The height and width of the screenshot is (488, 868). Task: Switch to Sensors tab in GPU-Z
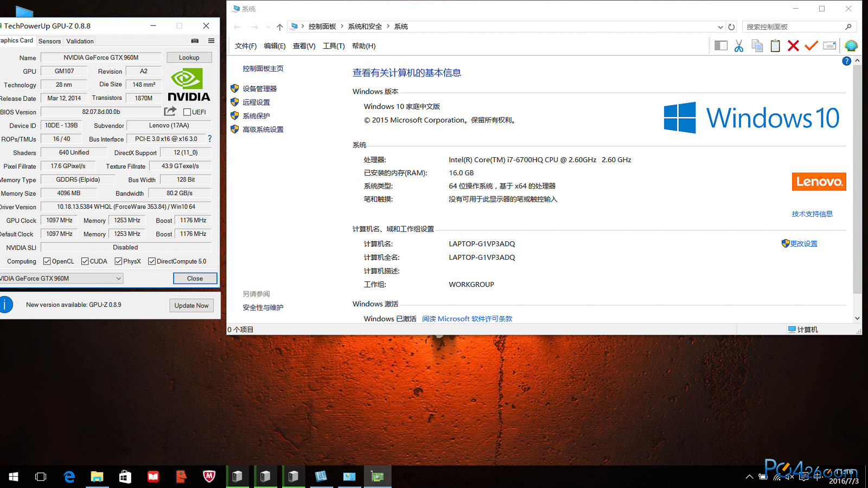coord(49,41)
